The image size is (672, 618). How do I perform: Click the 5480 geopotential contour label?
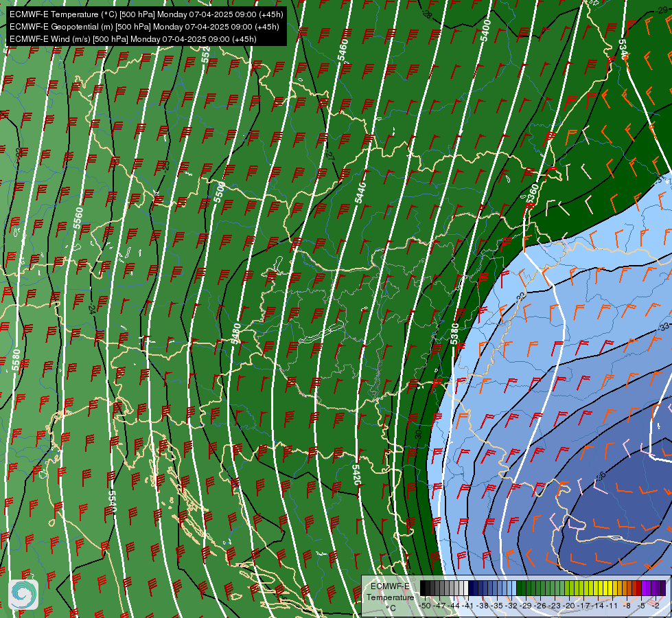click(235, 333)
